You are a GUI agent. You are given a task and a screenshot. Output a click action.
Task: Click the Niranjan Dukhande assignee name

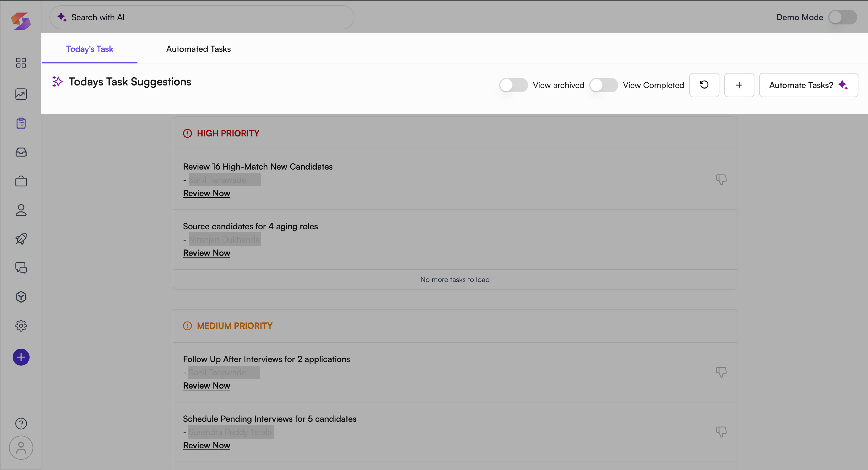[x=224, y=239]
